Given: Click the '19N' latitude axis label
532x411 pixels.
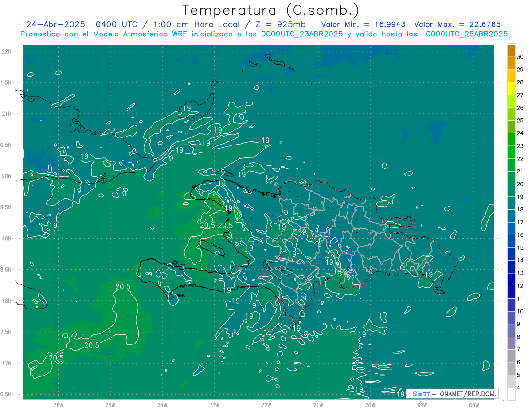Looking at the screenshot, I should pos(7,238).
